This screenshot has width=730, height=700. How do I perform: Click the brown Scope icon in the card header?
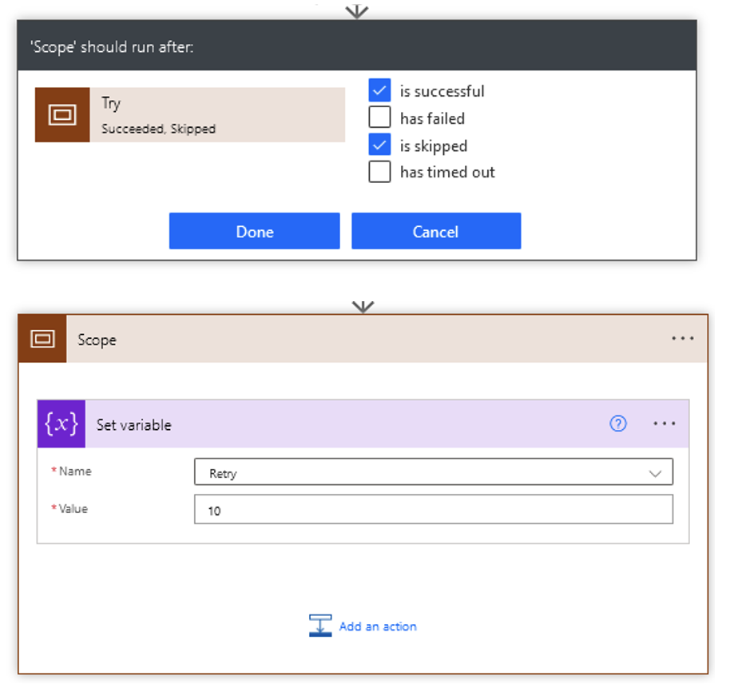42,339
